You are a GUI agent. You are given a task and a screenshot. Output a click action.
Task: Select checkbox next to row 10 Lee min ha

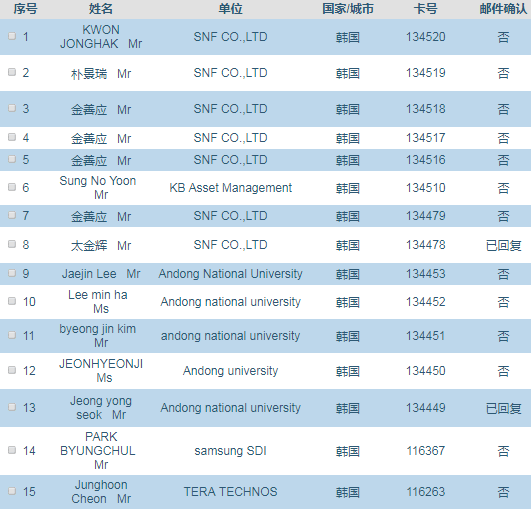click(x=12, y=301)
